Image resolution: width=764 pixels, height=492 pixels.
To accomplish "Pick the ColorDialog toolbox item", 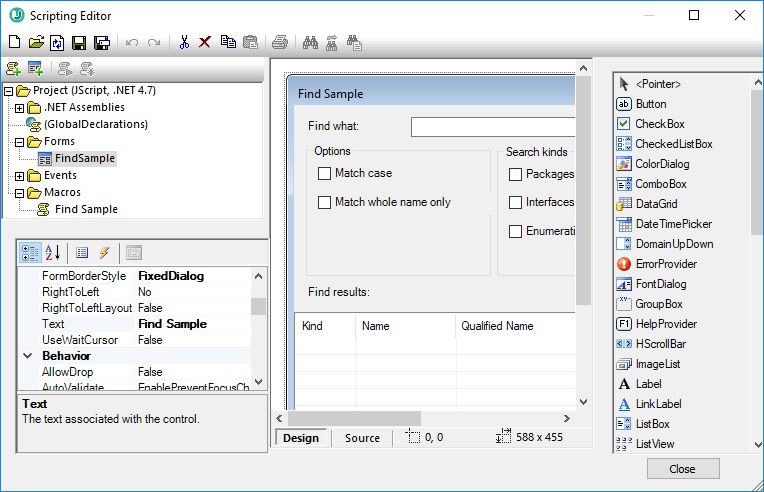I will click(x=661, y=164).
